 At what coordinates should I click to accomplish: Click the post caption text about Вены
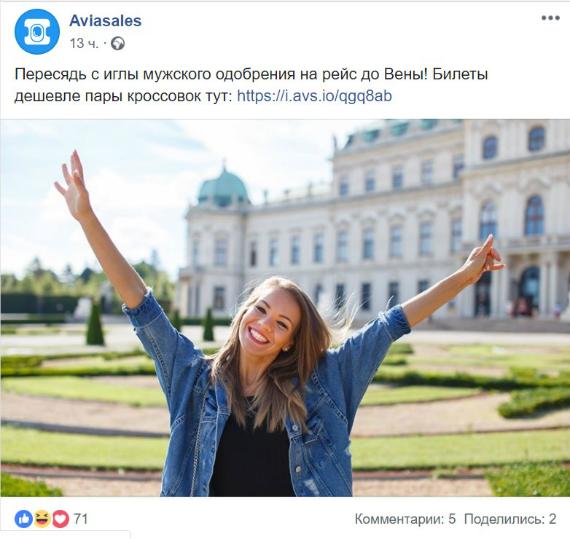[x=251, y=85]
